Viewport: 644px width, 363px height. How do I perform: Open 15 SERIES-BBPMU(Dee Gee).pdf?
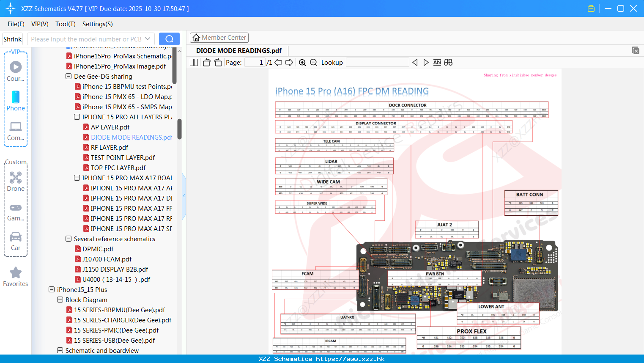click(119, 310)
